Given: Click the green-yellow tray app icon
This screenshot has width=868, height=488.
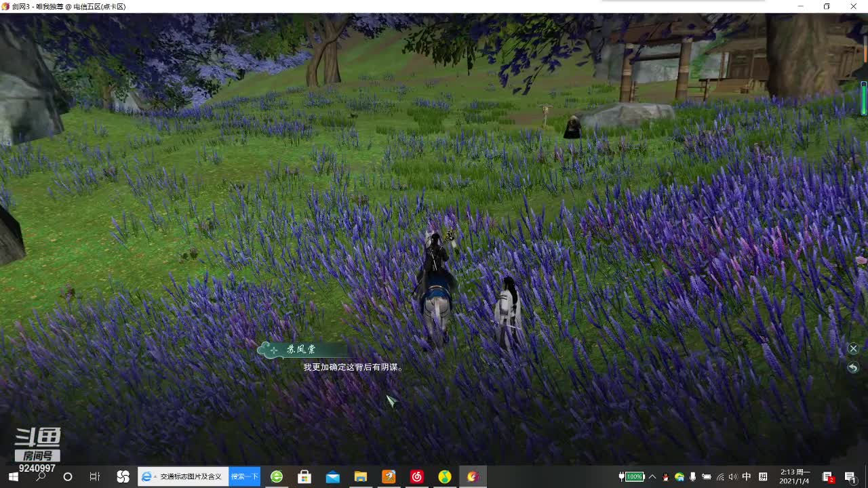Looking at the screenshot, I should [679, 477].
